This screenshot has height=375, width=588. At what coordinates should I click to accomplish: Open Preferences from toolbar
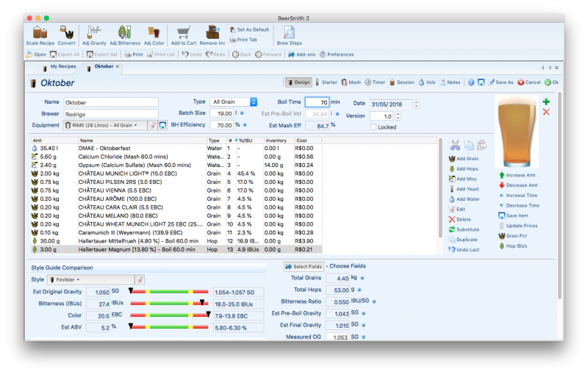coord(337,54)
